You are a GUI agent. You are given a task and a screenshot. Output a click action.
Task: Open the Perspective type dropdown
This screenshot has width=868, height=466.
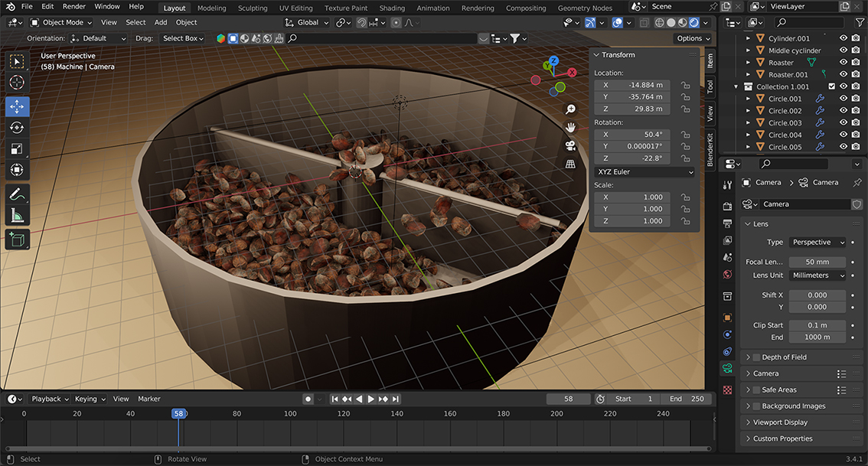point(817,243)
